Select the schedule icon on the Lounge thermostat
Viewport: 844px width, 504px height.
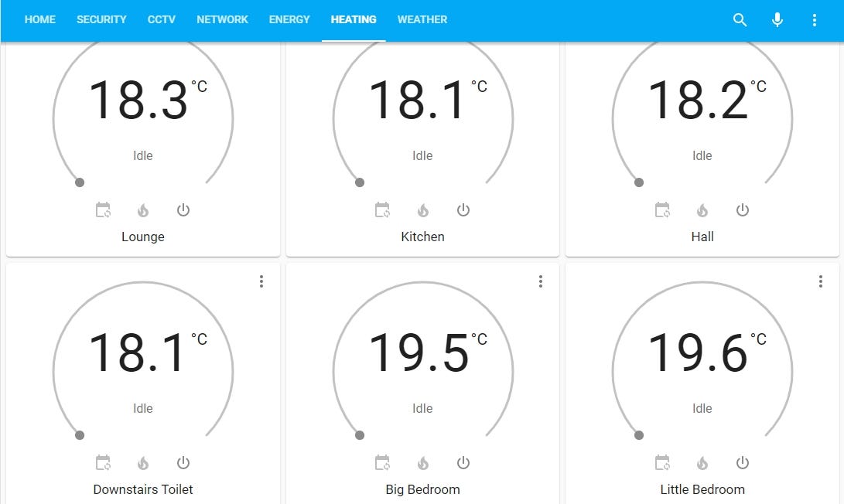[x=103, y=209]
